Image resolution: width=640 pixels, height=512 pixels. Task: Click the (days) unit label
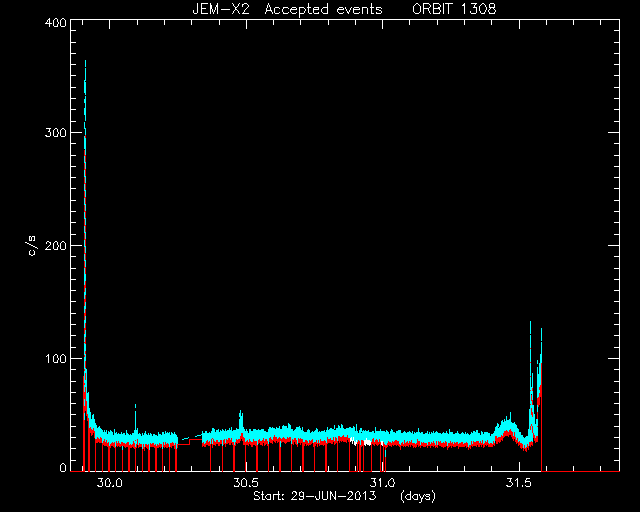(418, 496)
